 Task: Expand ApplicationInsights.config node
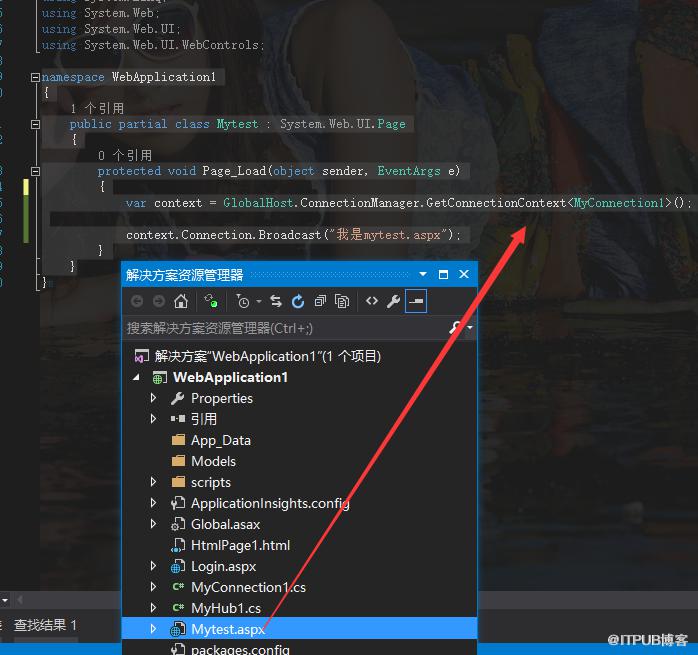[153, 503]
